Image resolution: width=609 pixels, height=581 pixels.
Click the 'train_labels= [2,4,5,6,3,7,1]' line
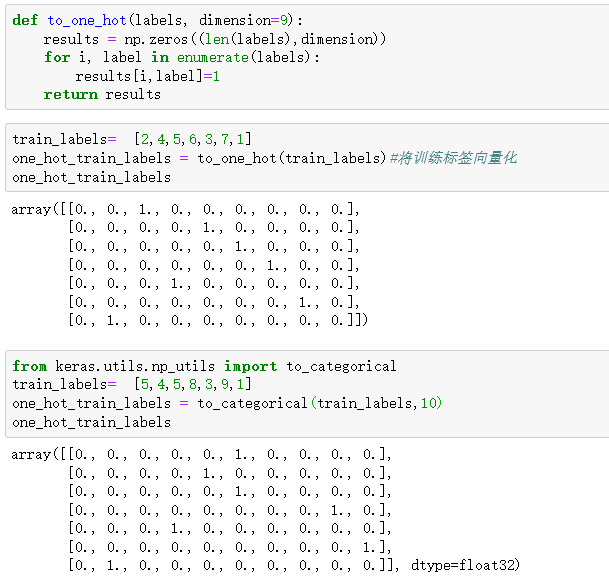coord(132,139)
